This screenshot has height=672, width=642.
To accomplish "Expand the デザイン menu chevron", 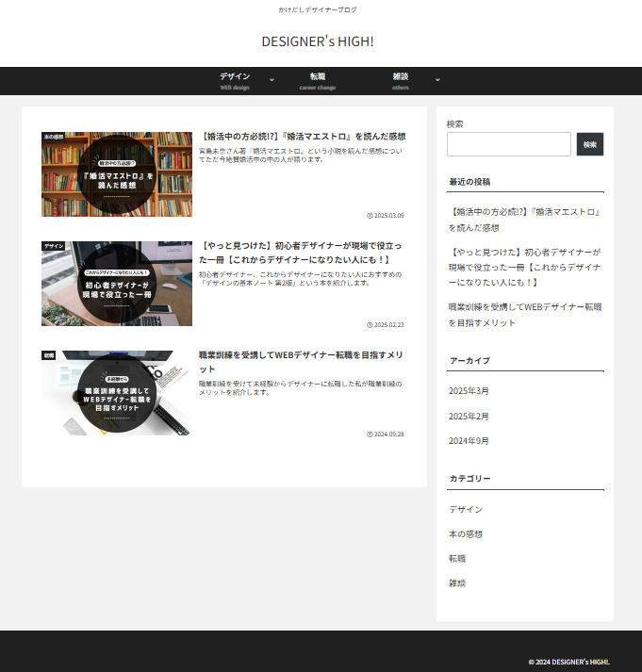I will click(272, 80).
